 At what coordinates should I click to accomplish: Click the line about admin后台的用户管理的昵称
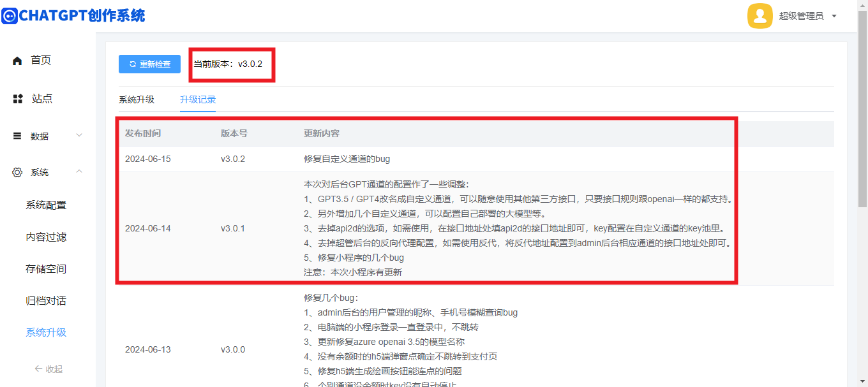tap(410, 312)
